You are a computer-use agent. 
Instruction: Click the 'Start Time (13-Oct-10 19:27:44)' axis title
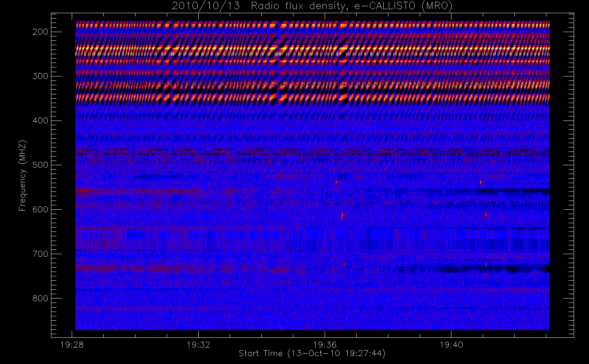point(312,353)
